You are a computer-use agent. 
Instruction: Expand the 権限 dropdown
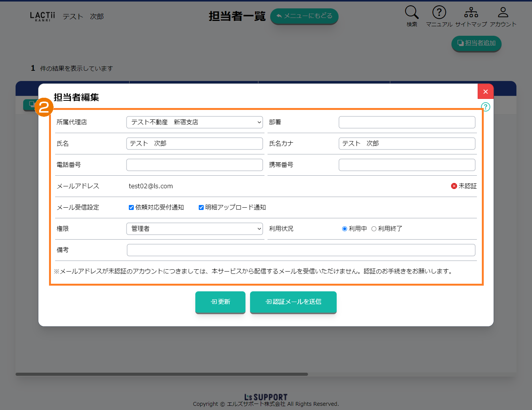(195, 229)
